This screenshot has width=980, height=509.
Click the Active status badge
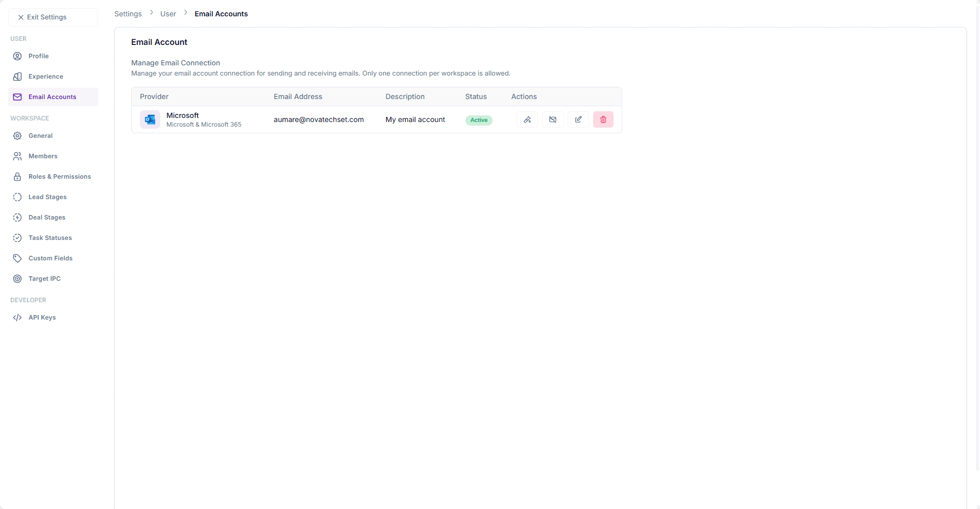(478, 120)
